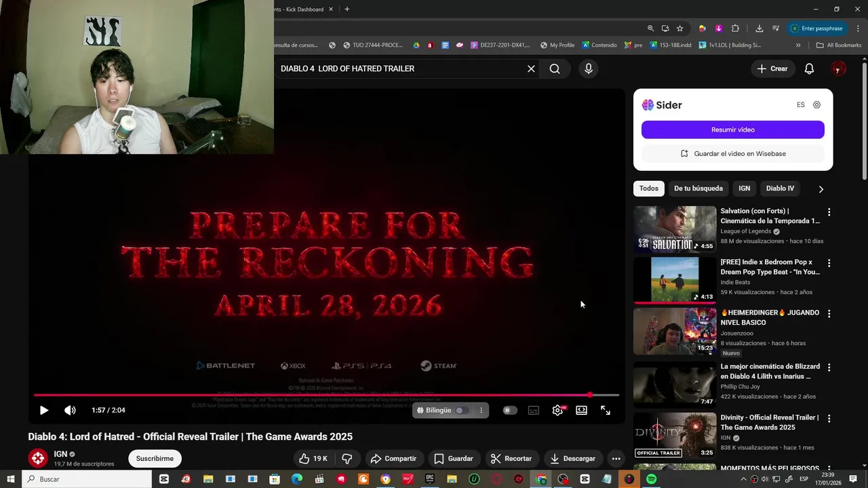Open Spotify from the taskbar

[x=651, y=479]
